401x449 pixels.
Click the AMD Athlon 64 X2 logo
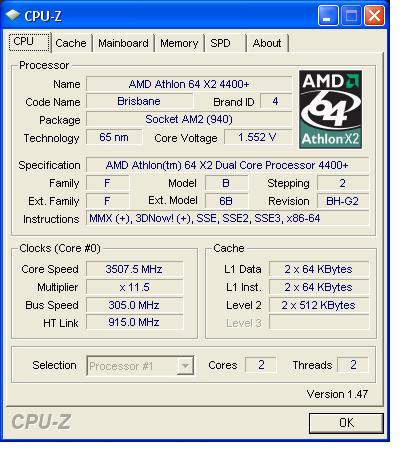coord(330,109)
